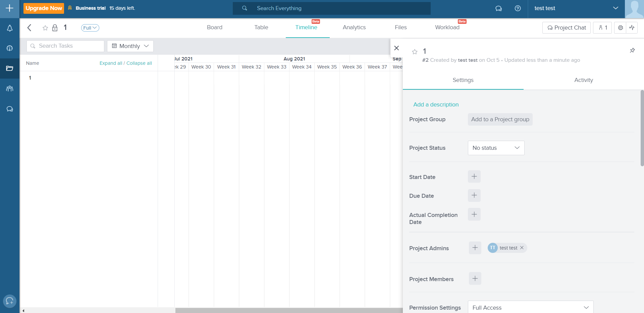Add a Start Date with plus button

(474, 176)
